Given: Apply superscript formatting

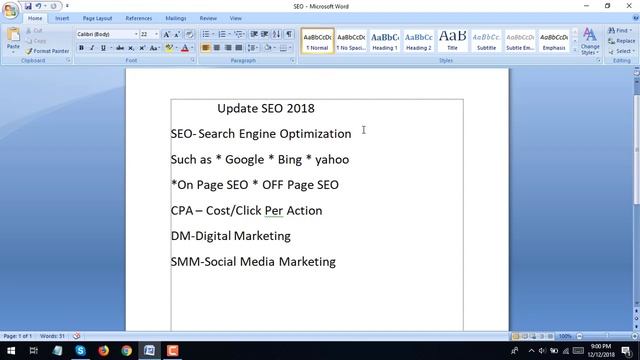Looking at the screenshot, I should (142, 48).
